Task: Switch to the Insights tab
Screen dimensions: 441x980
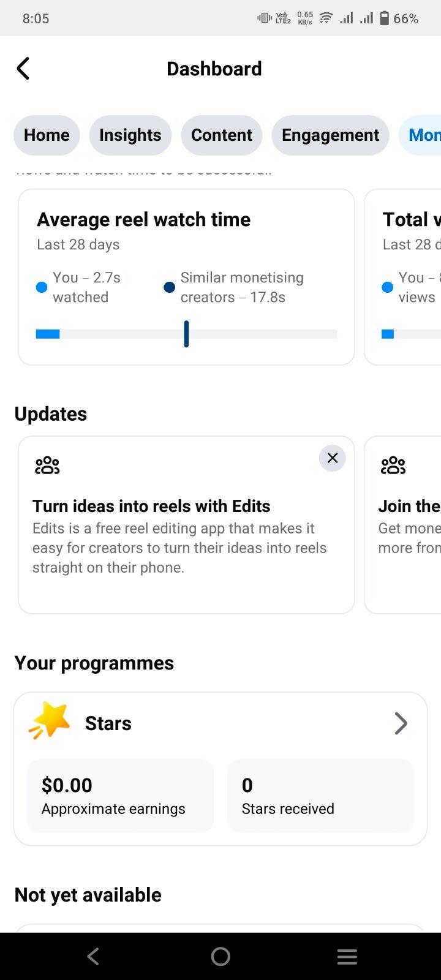Action: [130, 135]
